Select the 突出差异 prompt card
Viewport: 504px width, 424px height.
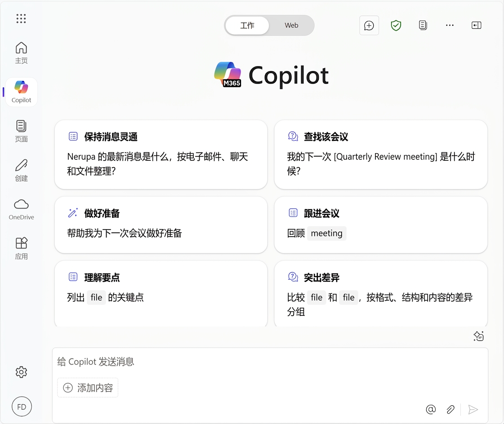381,294
